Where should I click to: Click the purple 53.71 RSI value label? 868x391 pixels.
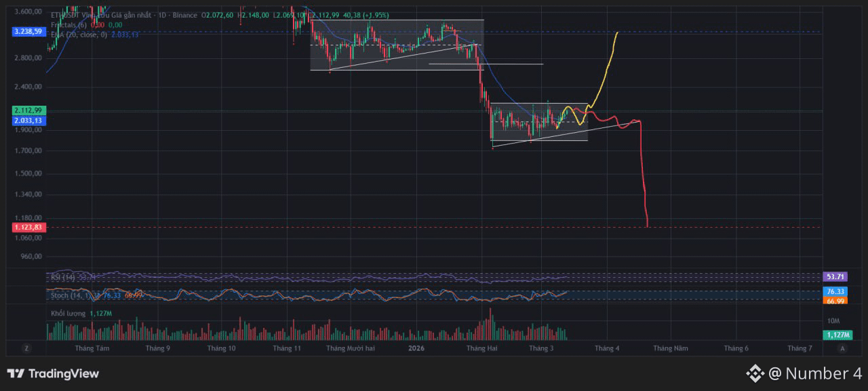tap(834, 277)
